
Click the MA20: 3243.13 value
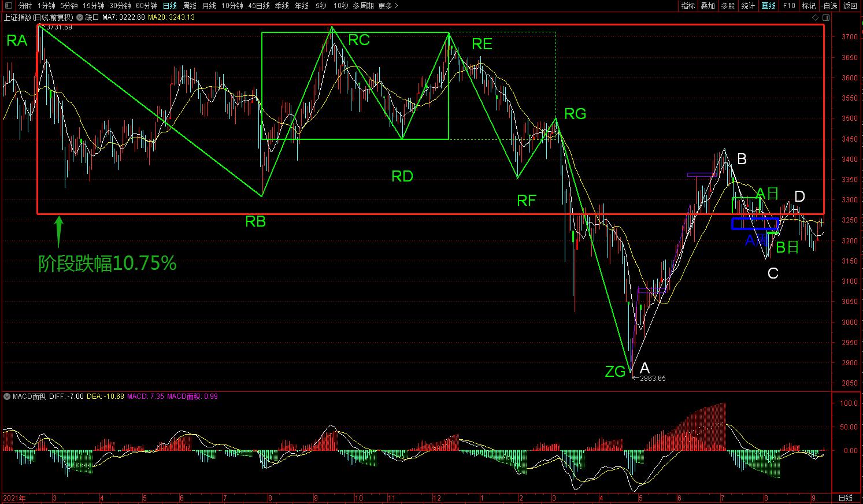pyautogui.click(x=172, y=17)
